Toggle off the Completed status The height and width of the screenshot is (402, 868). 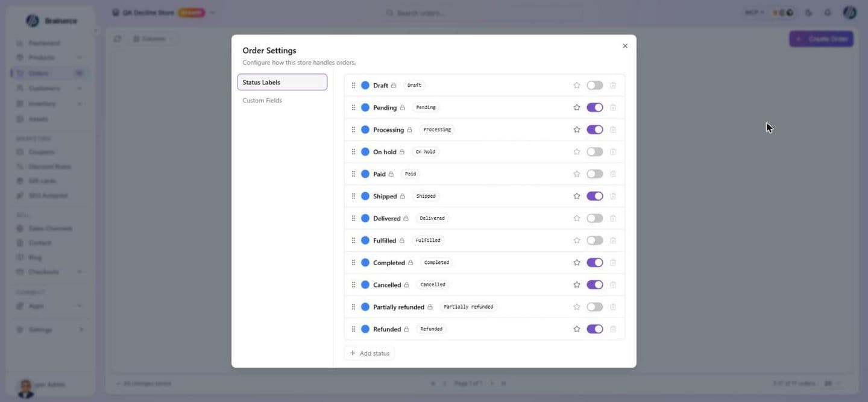(x=595, y=263)
